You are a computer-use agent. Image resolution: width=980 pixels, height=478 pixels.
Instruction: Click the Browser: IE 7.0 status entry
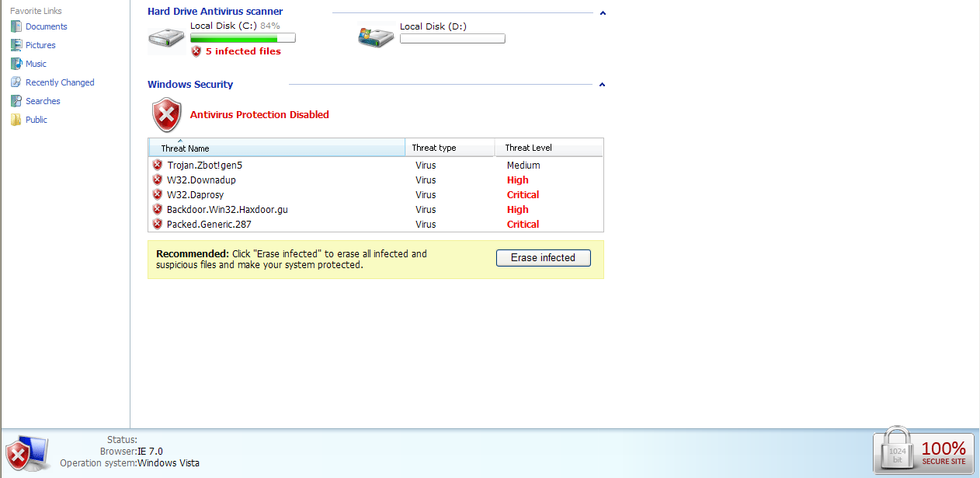[x=131, y=452]
